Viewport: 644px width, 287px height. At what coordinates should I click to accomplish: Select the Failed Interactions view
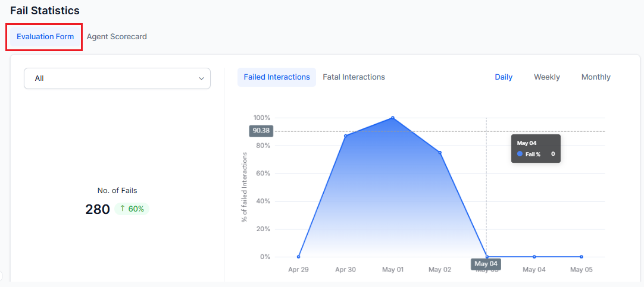[277, 77]
